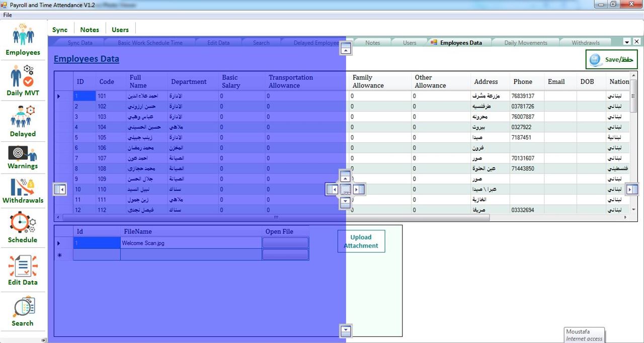Viewport: 644px width, 343px height.
Task: Open the Withdrawals sidebar icon
Action: 23,192
